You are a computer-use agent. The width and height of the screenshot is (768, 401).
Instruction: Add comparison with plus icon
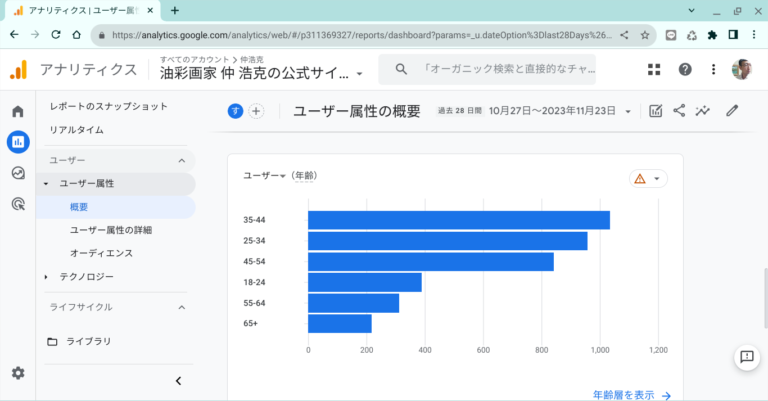(x=256, y=111)
